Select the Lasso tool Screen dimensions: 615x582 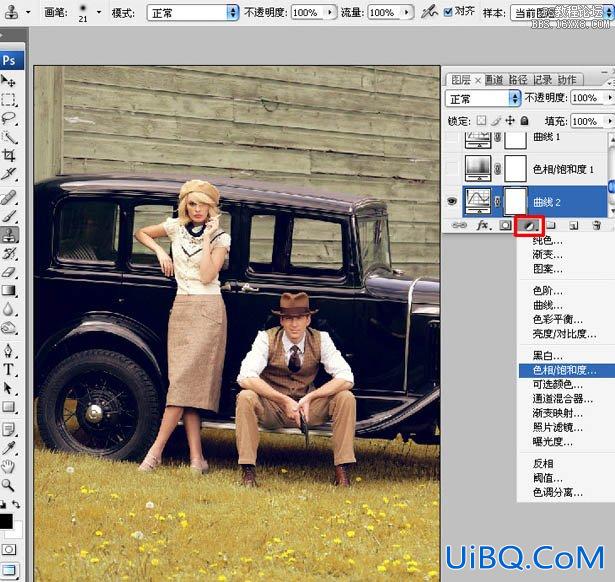(8, 118)
